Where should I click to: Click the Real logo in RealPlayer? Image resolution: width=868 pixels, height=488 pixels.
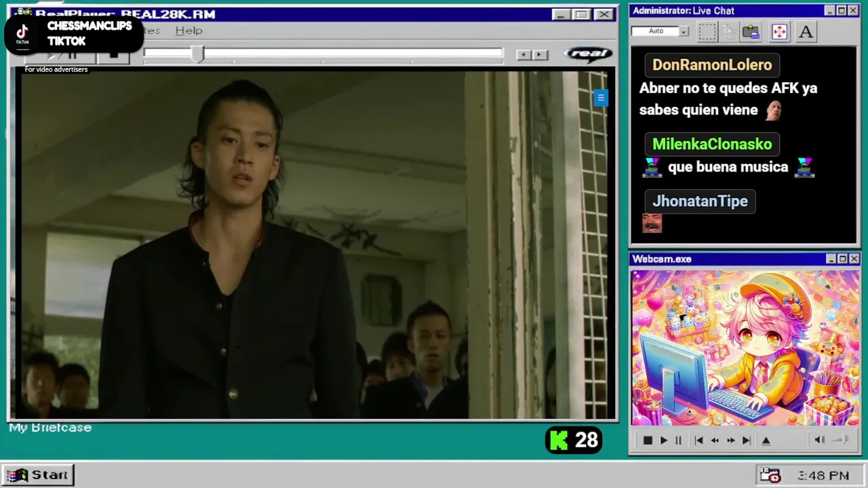(x=589, y=54)
